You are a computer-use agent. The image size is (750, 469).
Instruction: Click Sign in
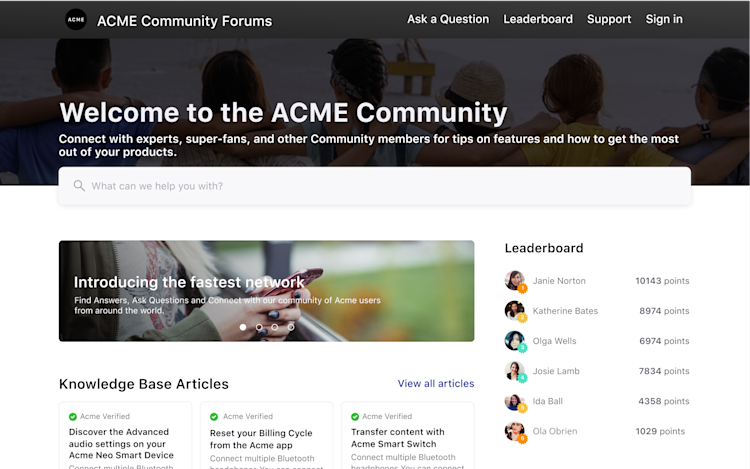[664, 19]
